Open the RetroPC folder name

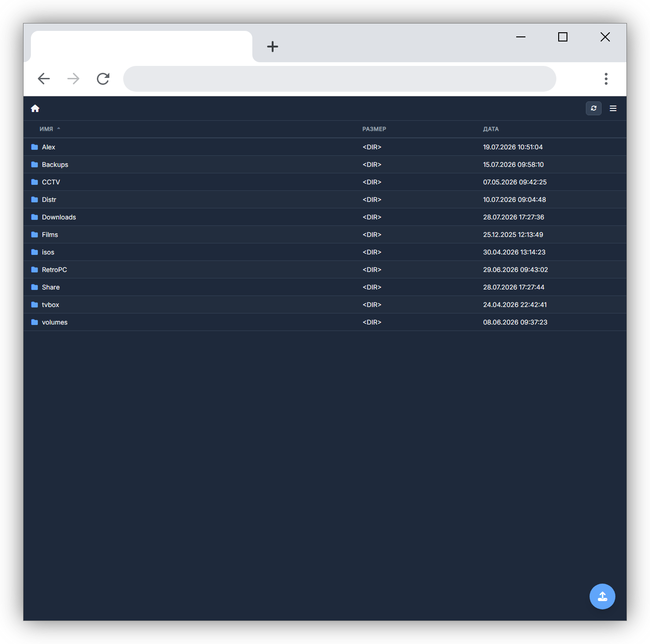pyautogui.click(x=54, y=270)
